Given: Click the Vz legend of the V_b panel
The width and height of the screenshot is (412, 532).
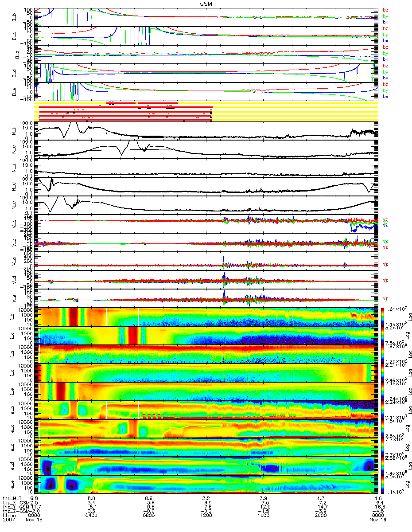Looking at the screenshot, I should pos(385,220).
